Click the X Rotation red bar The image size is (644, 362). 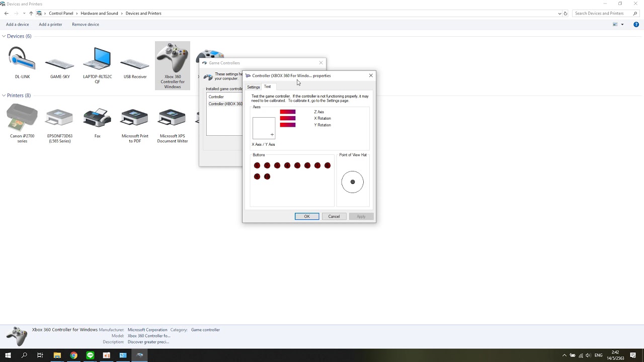click(288, 119)
